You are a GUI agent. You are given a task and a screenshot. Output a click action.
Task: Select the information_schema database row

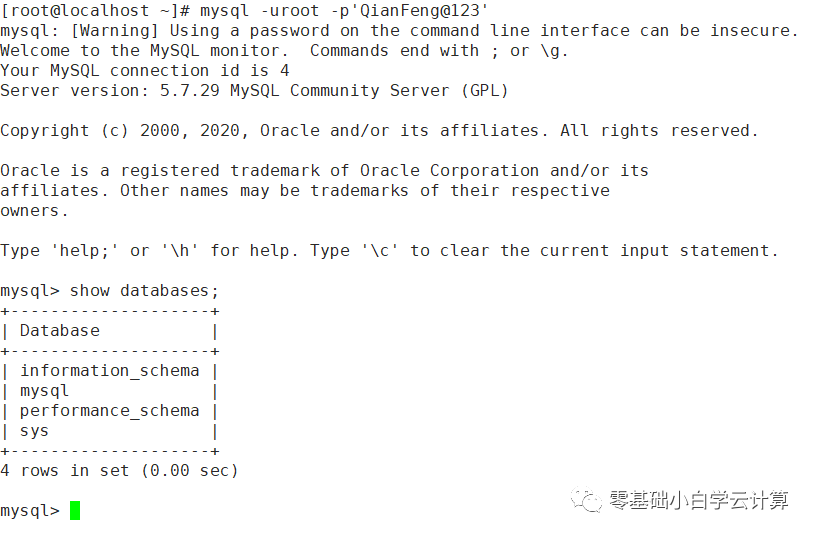pyautogui.click(x=110, y=371)
